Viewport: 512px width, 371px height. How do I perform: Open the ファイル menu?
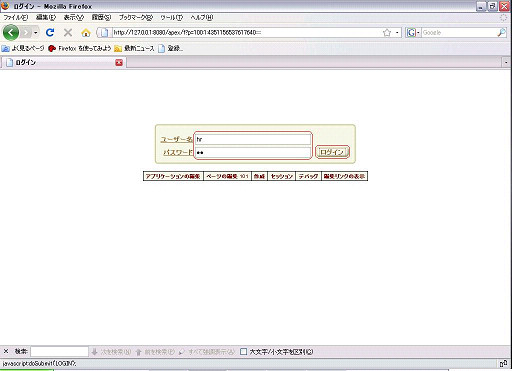point(16,17)
